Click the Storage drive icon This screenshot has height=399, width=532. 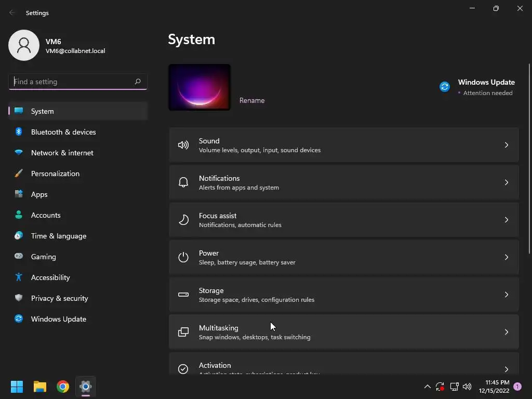[183, 295]
